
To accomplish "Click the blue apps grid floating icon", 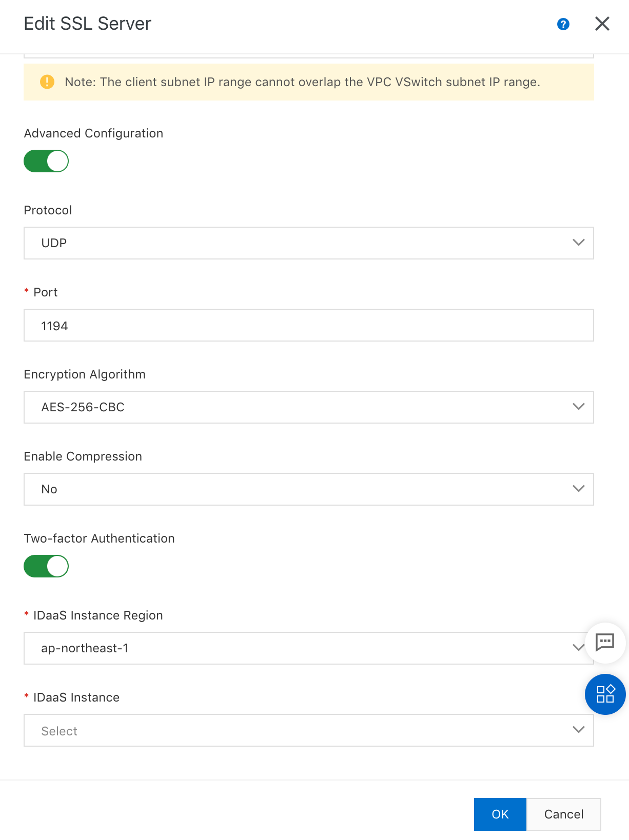I will point(605,694).
